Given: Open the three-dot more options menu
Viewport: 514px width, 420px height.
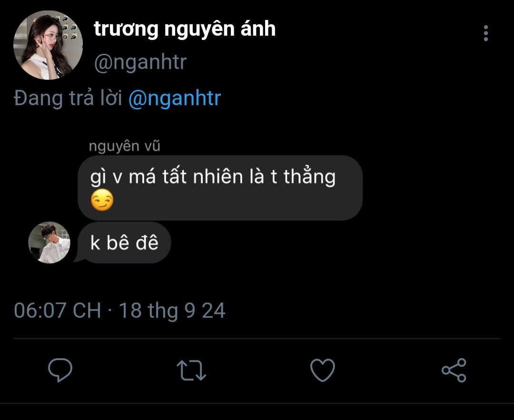Looking at the screenshot, I should click(485, 33).
